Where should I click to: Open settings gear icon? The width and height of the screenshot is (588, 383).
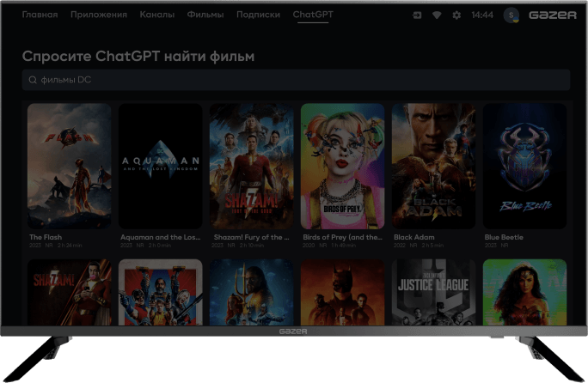tap(456, 15)
